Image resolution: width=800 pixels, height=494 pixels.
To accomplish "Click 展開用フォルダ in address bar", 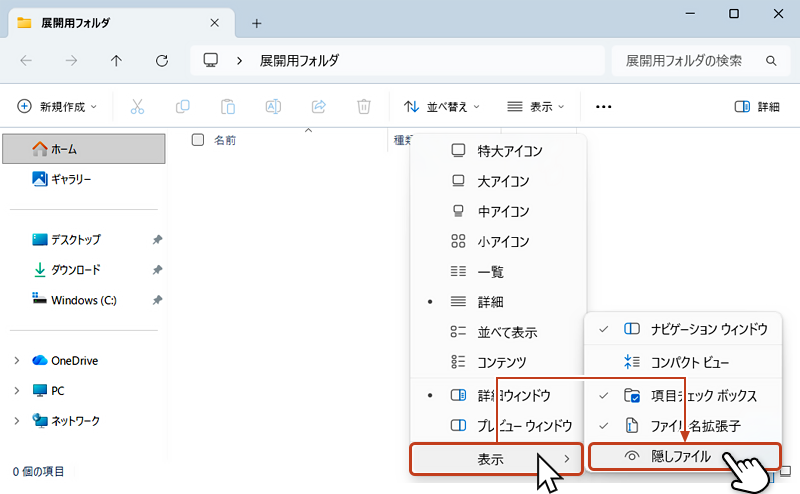I will click(x=299, y=61).
